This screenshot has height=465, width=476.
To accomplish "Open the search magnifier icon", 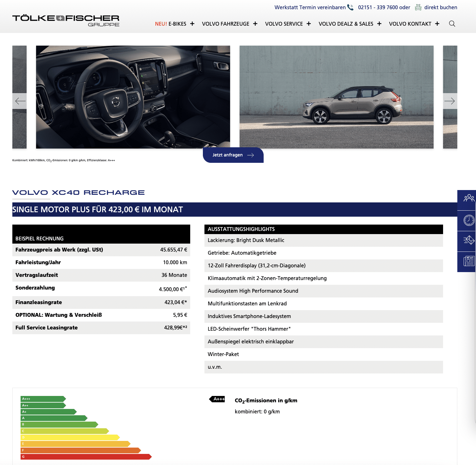I will pyautogui.click(x=452, y=24).
